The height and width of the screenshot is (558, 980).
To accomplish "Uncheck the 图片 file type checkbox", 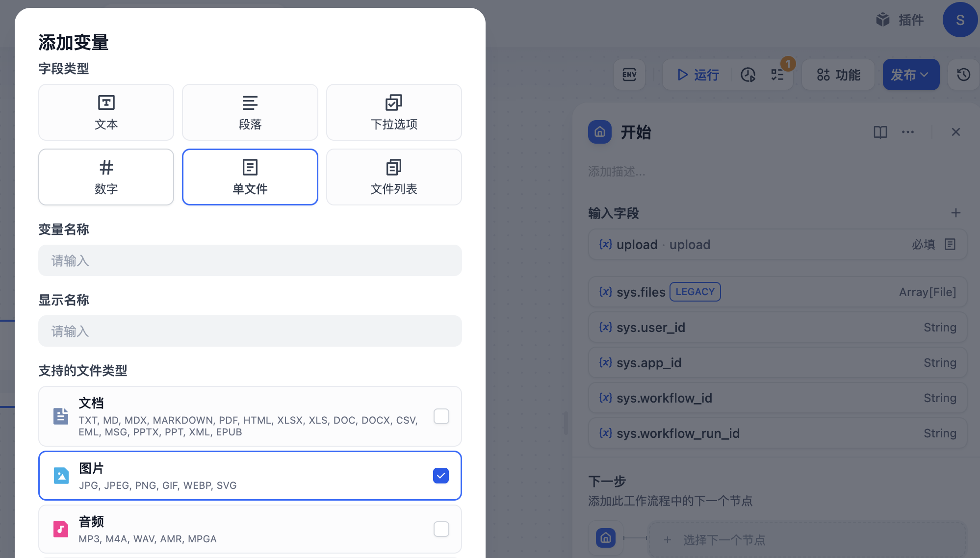I will click(441, 476).
